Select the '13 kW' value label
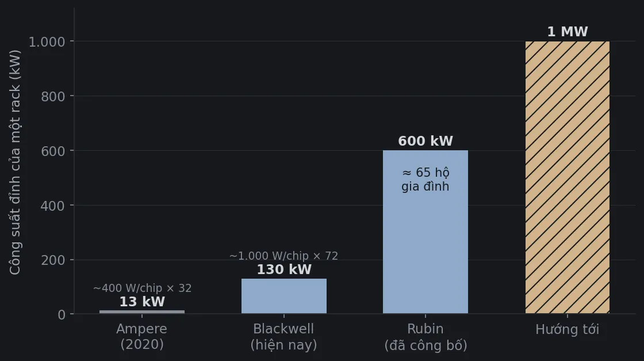This screenshot has width=644, height=361. [142, 302]
